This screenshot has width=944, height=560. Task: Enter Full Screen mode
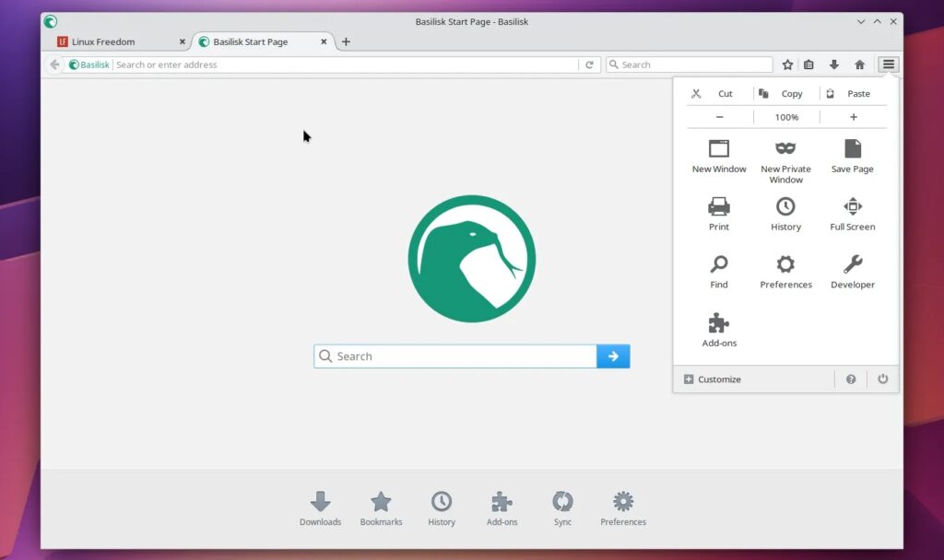coord(852,214)
